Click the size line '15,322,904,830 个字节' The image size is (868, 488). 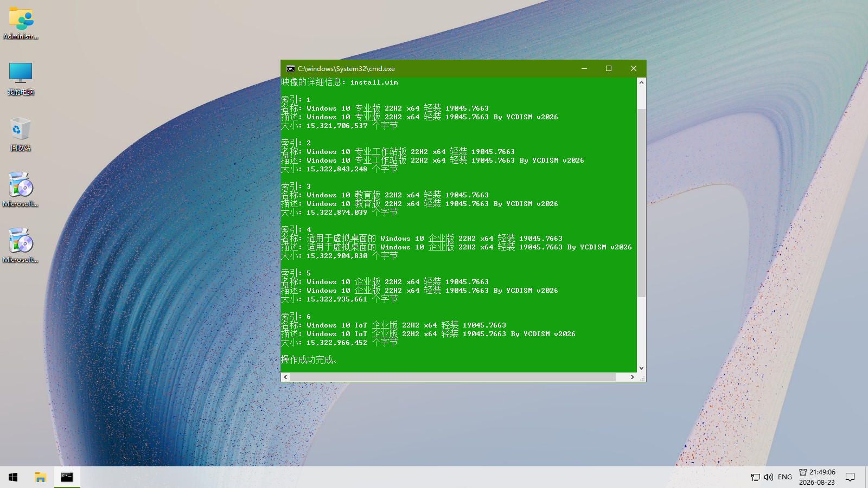[x=340, y=256]
